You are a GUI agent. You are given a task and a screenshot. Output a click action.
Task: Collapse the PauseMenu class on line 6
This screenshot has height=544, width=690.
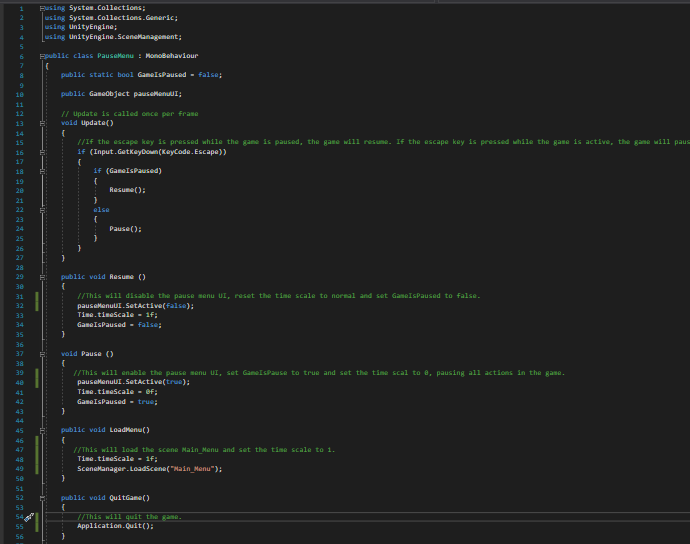pos(43,56)
